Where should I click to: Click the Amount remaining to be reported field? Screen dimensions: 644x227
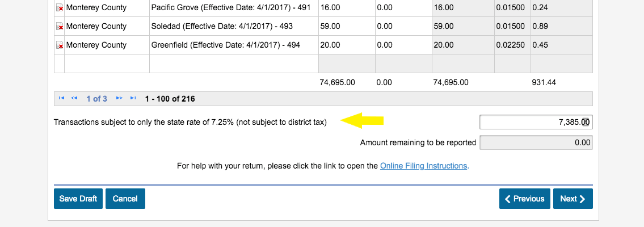tap(536, 143)
